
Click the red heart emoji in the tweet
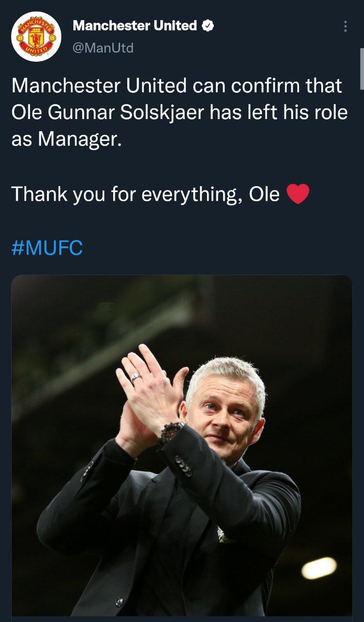298,194
